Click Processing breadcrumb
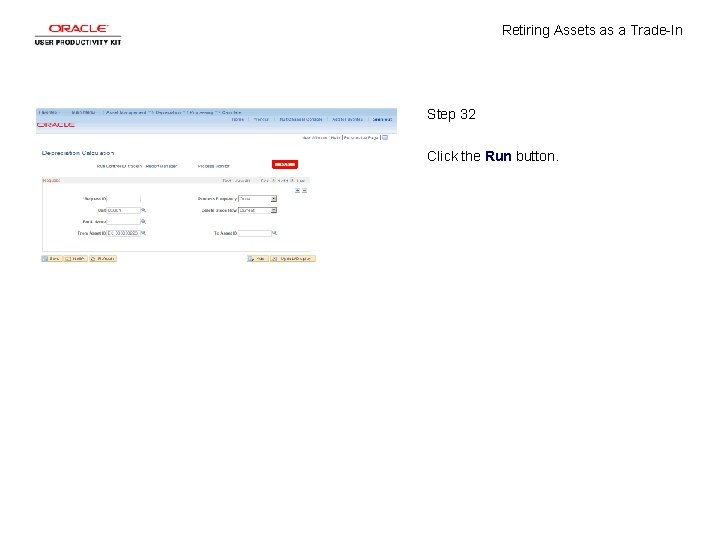The height and width of the screenshot is (540, 720). point(202,112)
